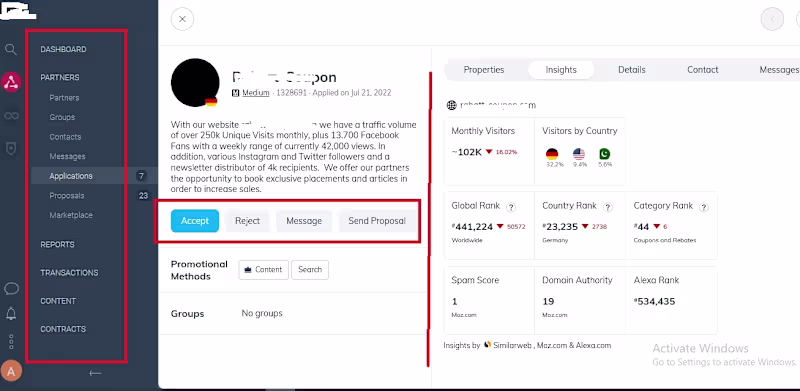Click the Pakistan flag in Visitors by Country
The image size is (800, 391).
pos(605,154)
